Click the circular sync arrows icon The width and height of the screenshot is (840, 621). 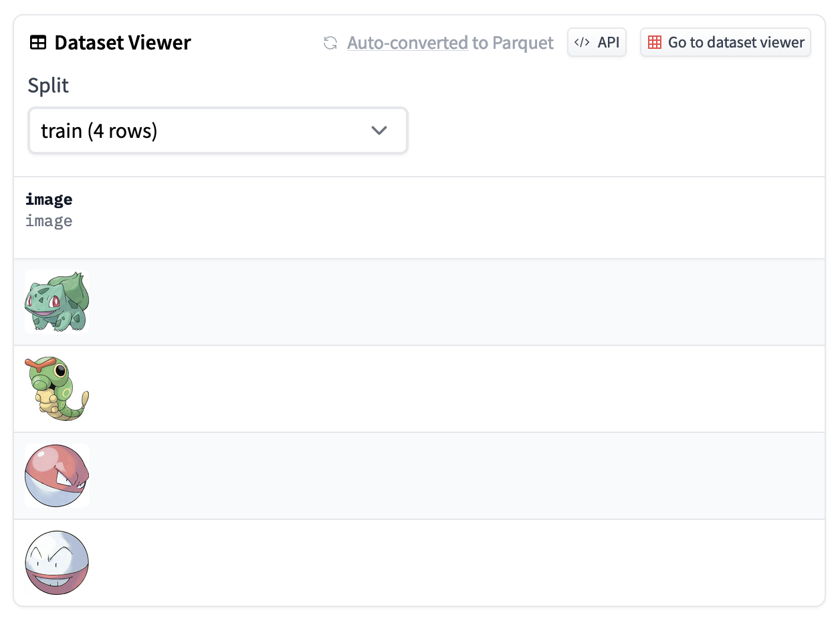330,43
